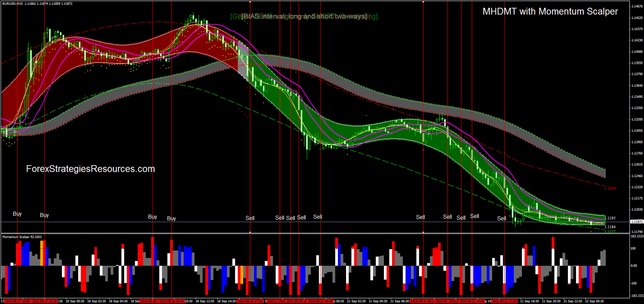Click the 1.13640 price axis value
644x304 pixels.
point(637,86)
